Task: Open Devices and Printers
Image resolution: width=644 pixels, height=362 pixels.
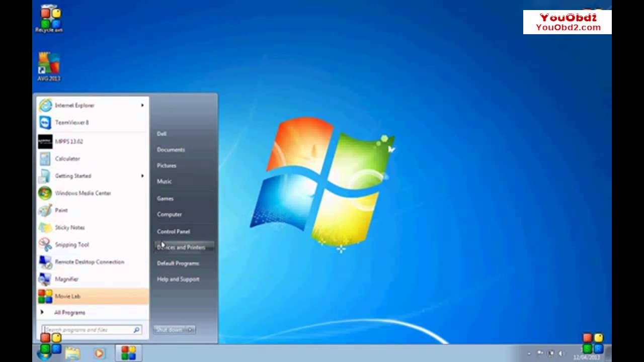Action: [x=185, y=247]
